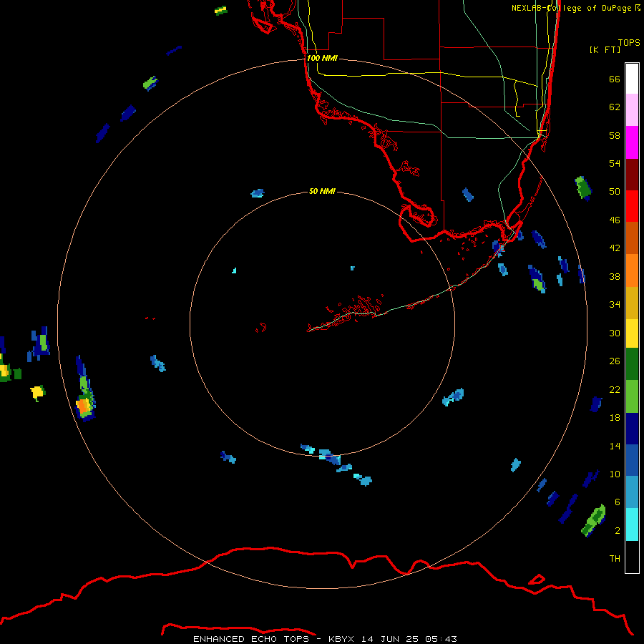Select the dark green legend swatch
Viewport: 644px width, 644px height.
[632, 364]
